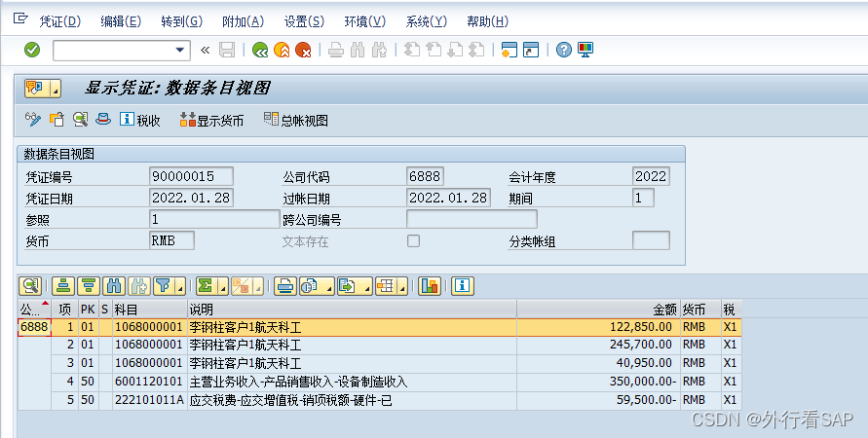Click the Display Graphic chart icon
Screen dimensions: 868x438
point(430,286)
